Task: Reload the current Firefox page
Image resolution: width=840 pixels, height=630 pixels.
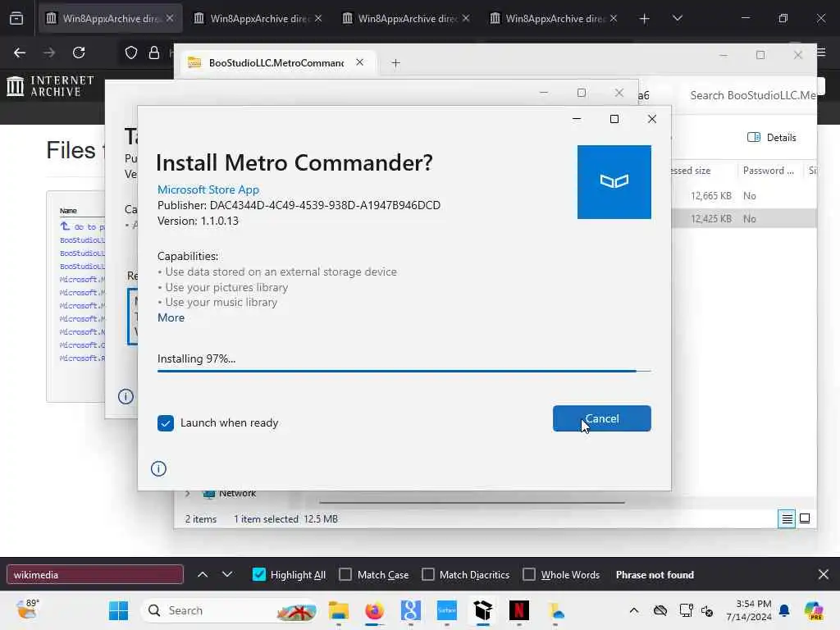Action: point(79,52)
